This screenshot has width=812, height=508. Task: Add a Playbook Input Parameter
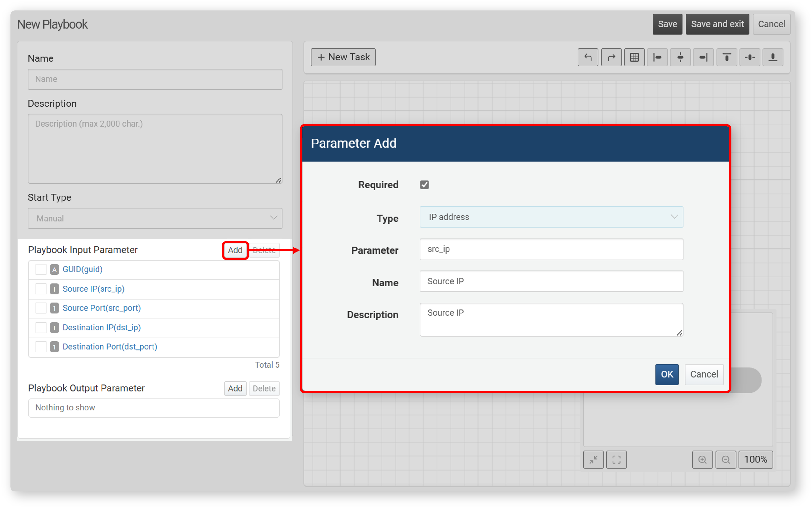pyautogui.click(x=235, y=250)
